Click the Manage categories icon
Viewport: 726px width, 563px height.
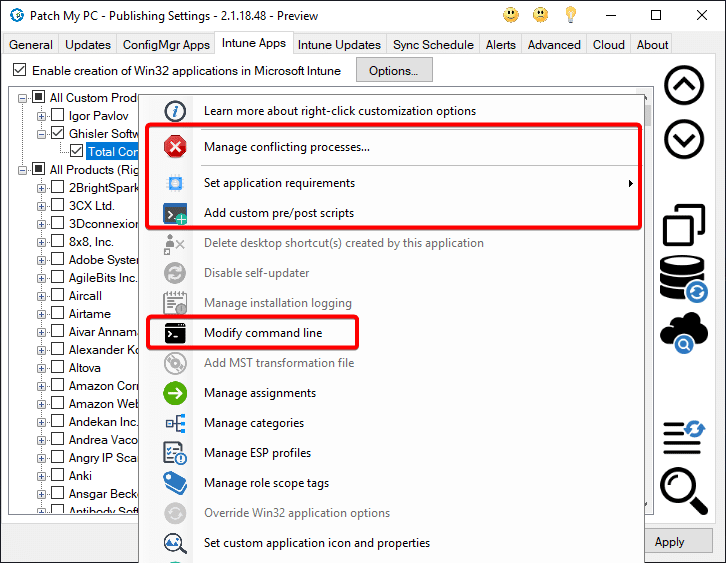tap(175, 423)
